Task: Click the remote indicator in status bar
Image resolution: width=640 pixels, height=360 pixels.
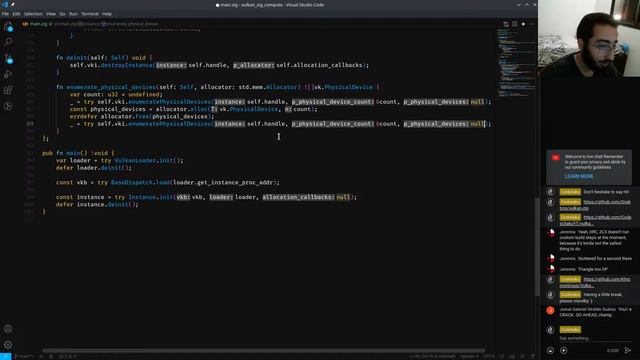Action: (5, 356)
